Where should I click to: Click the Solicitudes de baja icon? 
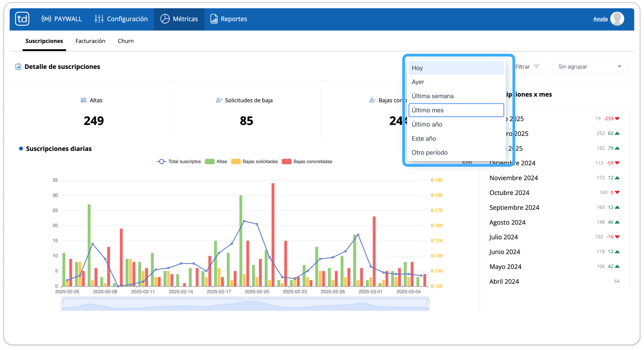[219, 100]
